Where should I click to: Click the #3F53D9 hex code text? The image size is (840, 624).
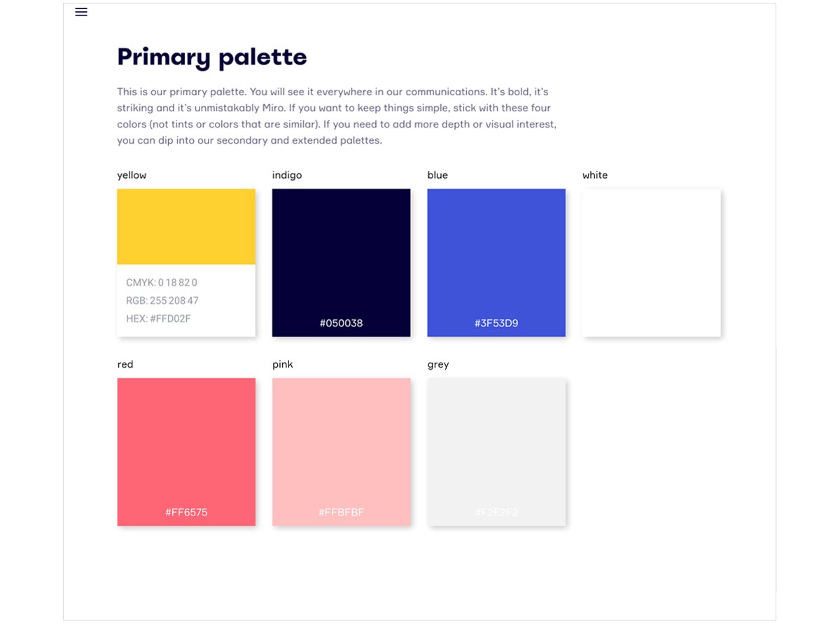(x=496, y=324)
